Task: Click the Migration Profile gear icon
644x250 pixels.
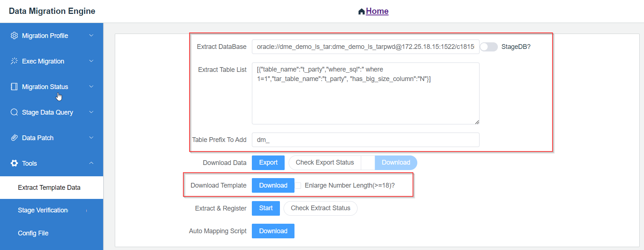Action: (x=14, y=35)
